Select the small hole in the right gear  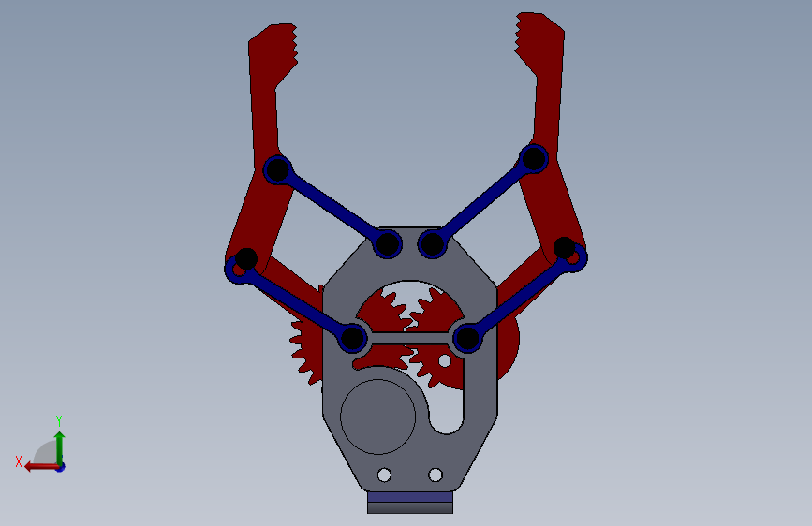point(445,361)
